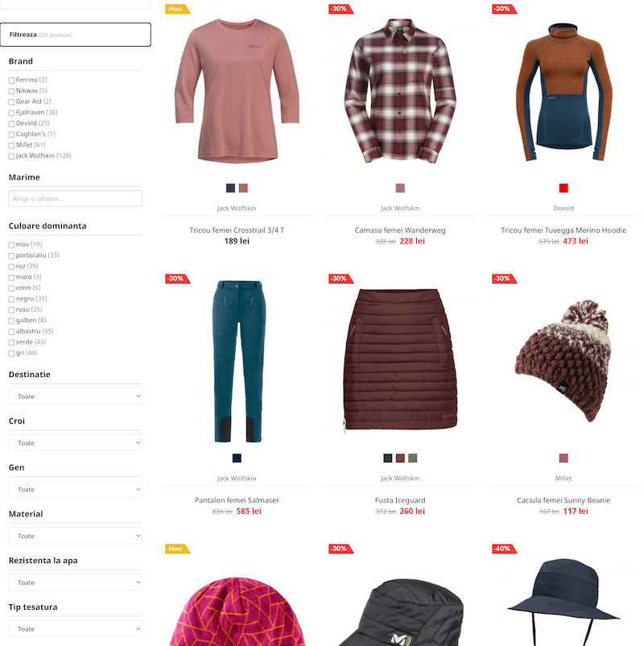Click the -40% badge above navy hat

pyautogui.click(x=505, y=549)
